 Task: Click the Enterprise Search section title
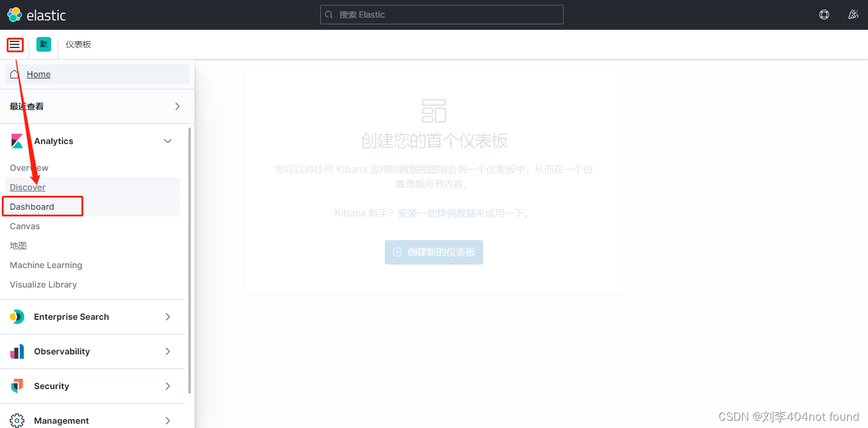click(71, 317)
